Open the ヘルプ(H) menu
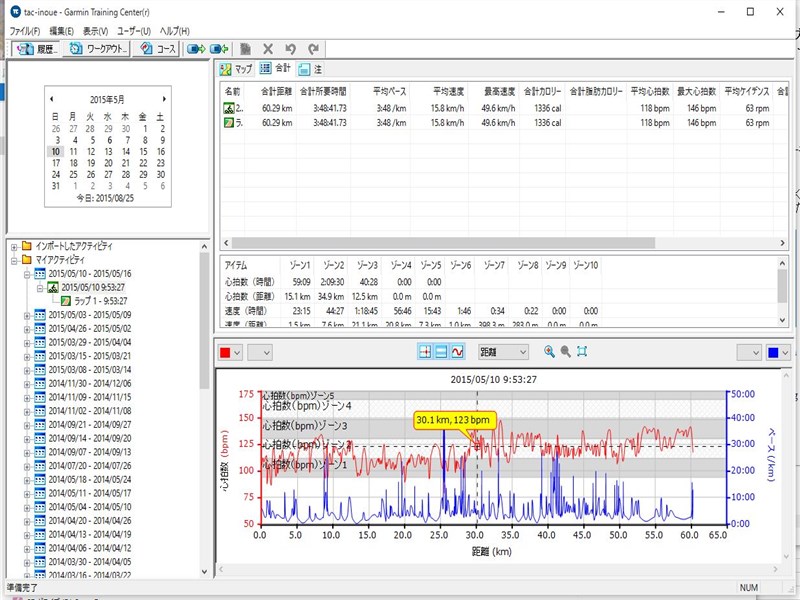Viewport: 800px width, 600px height. click(174, 31)
